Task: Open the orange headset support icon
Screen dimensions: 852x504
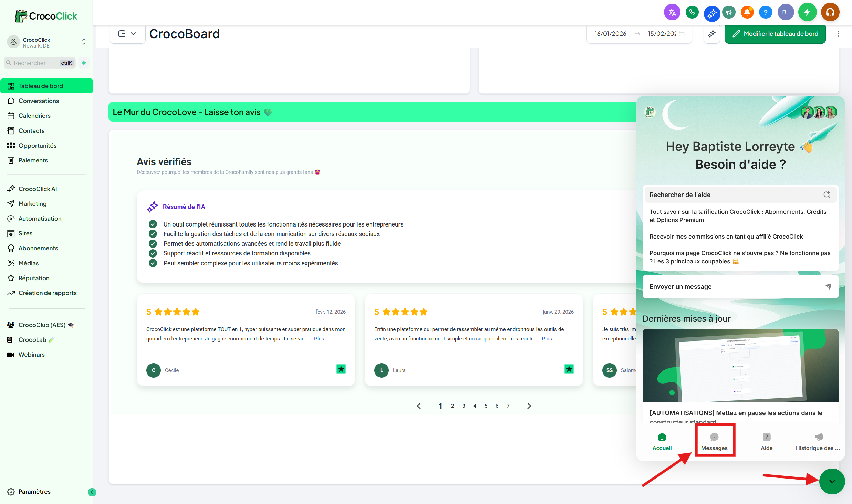Action: (830, 13)
